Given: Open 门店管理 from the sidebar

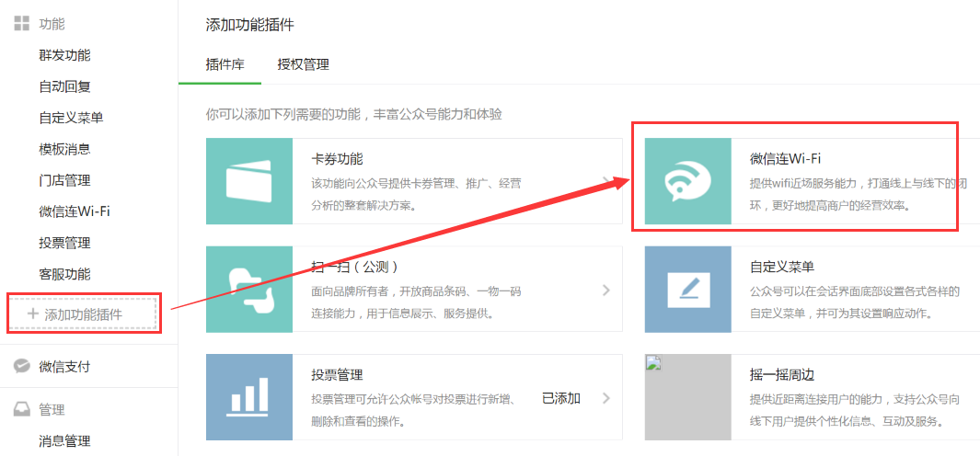Looking at the screenshot, I should pyautogui.click(x=64, y=180).
